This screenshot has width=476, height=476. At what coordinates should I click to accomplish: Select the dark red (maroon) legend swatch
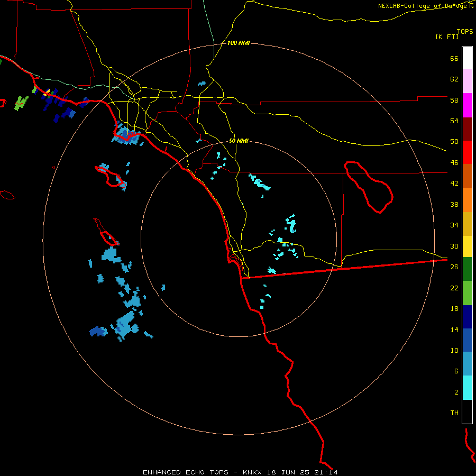[467, 130]
